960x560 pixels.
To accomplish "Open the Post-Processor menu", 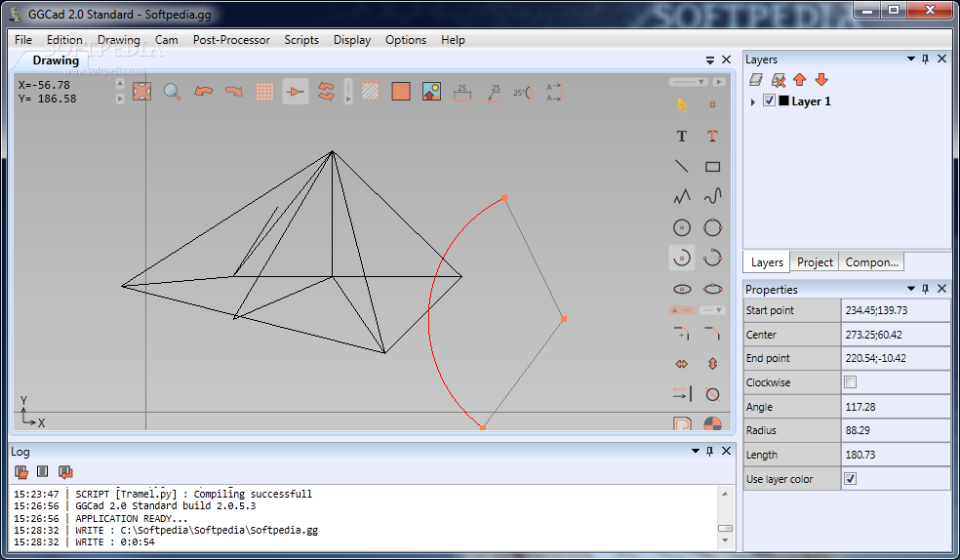I will point(231,40).
